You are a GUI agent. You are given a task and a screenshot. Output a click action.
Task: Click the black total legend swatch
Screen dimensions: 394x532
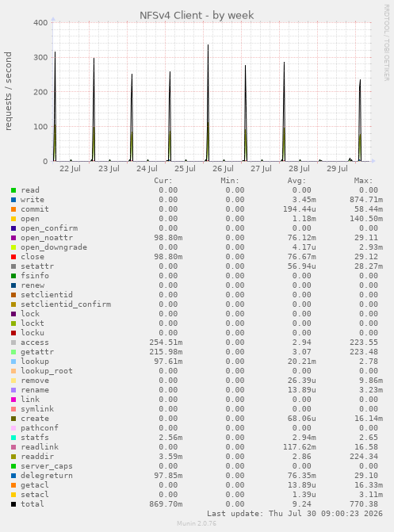point(13,504)
